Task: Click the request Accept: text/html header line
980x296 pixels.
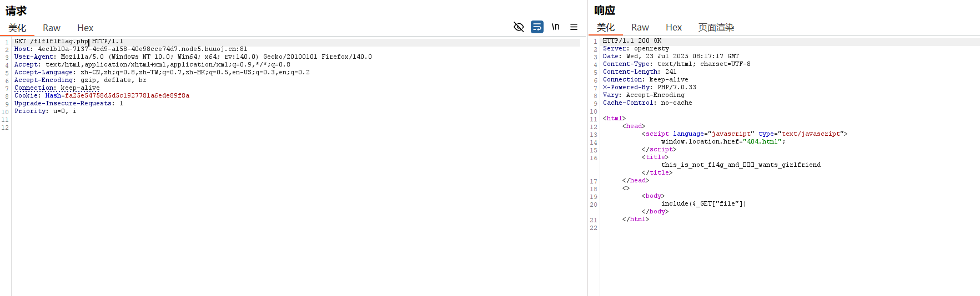Action: (152, 65)
